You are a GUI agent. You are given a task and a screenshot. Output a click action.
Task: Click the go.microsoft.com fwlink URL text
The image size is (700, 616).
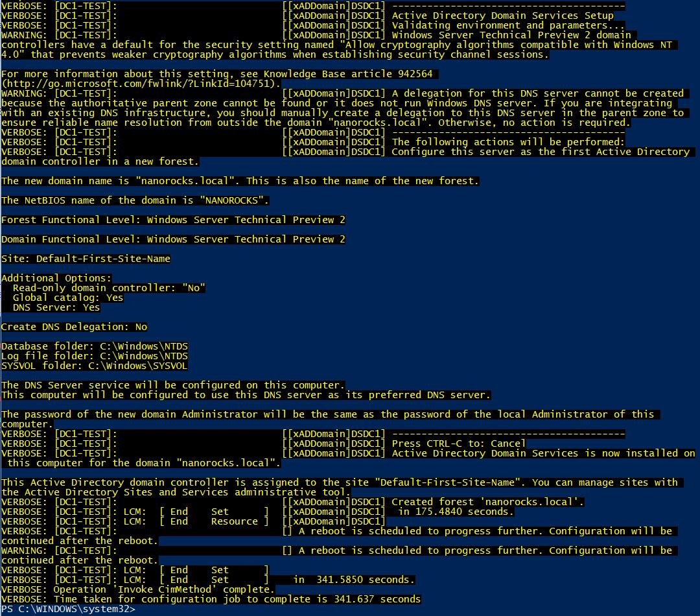click(141, 84)
